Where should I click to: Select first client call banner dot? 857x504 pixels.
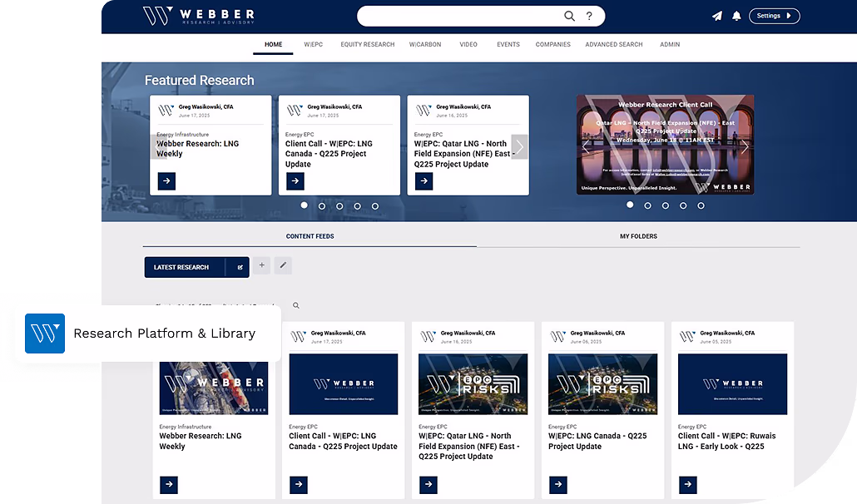[x=630, y=205]
